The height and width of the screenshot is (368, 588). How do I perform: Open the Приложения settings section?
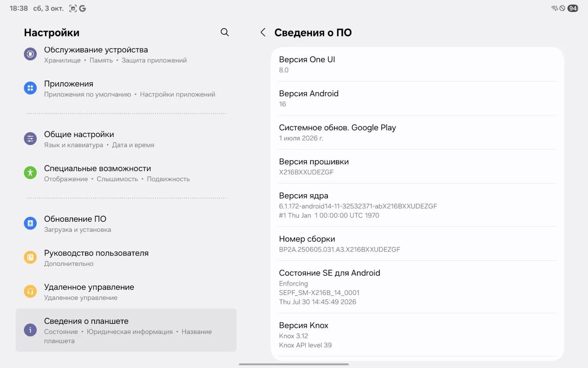(x=126, y=88)
